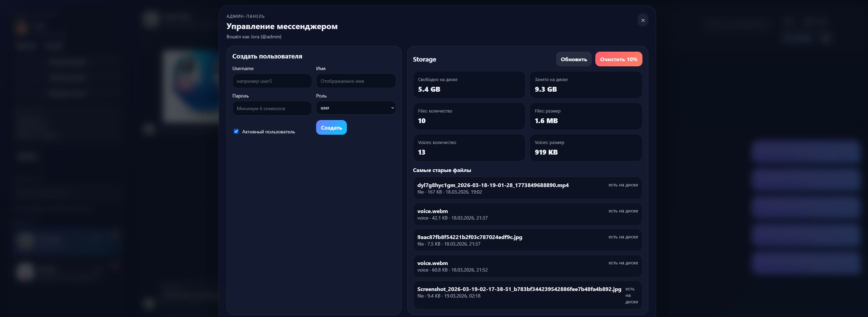Click the Voices: количество card
This screenshot has height=317, width=868.
(469, 148)
